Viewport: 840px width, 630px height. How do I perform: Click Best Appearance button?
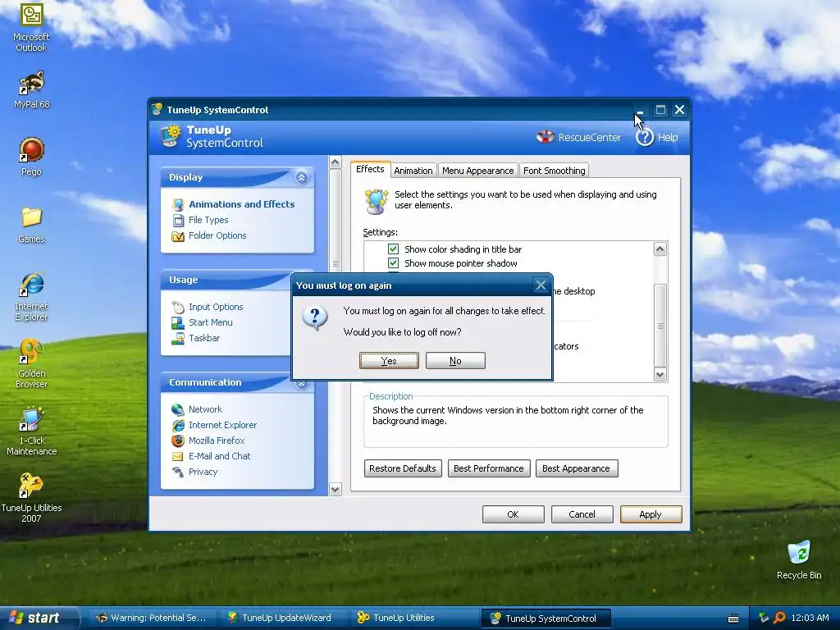[x=576, y=468]
